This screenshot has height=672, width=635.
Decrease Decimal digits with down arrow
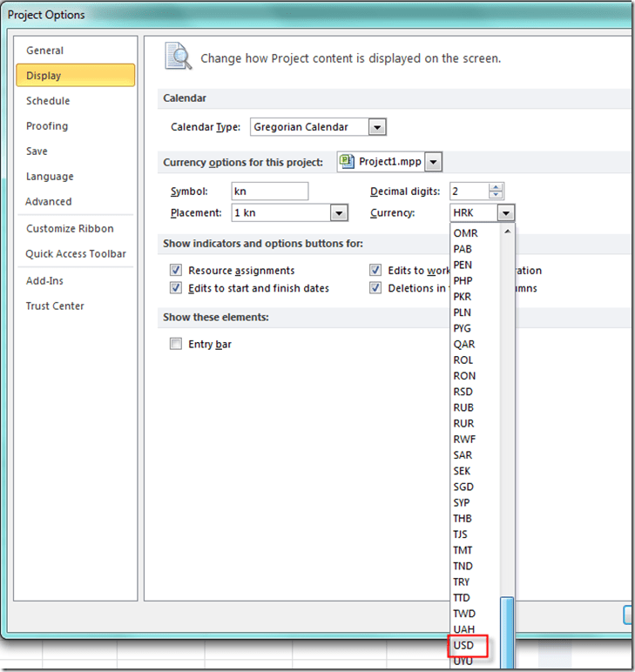[x=497, y=196]
